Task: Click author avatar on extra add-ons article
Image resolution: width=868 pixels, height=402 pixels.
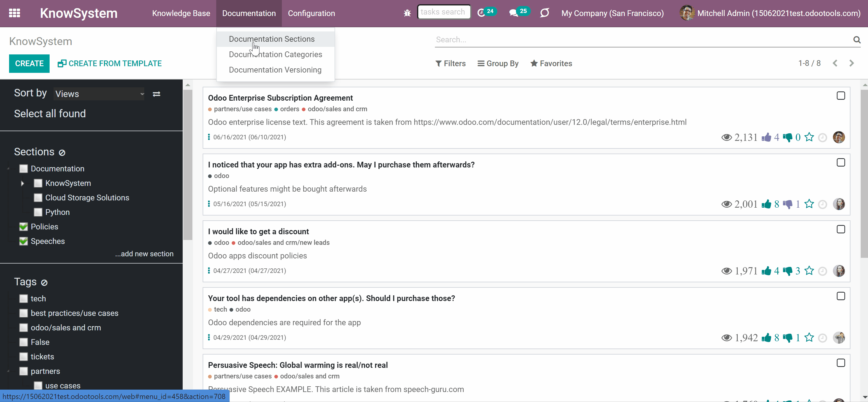Action: 839,204
